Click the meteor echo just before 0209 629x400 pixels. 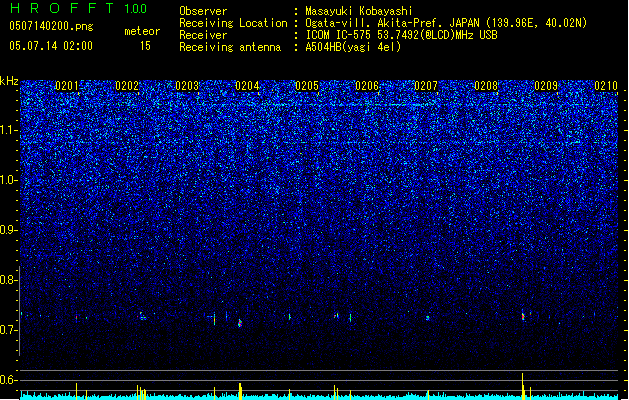[523, 316]
